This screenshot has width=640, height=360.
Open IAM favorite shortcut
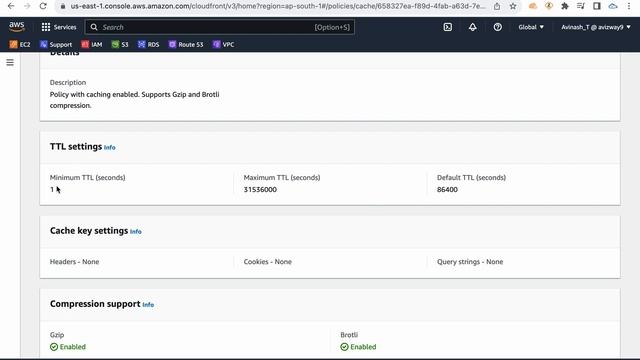[x=92, y=44]
